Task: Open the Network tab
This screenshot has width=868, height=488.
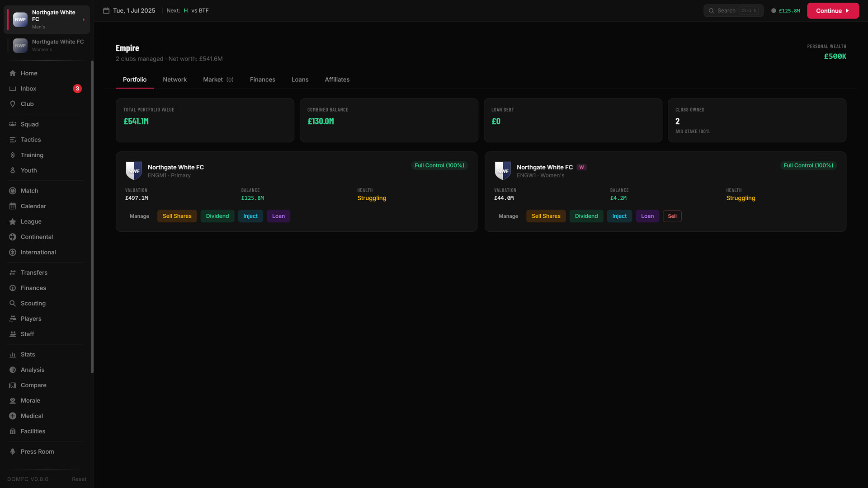Action: point(175,80)
